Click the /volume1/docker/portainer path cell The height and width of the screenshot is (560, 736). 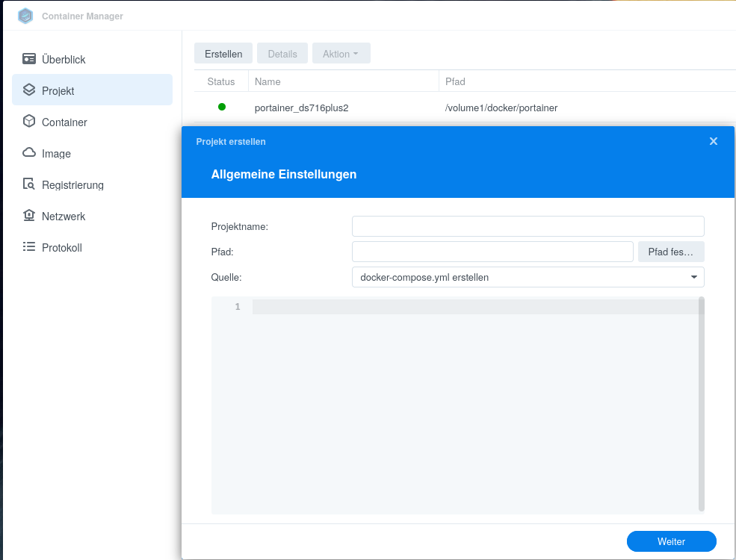pyautogui.click(x=501, y=108)
